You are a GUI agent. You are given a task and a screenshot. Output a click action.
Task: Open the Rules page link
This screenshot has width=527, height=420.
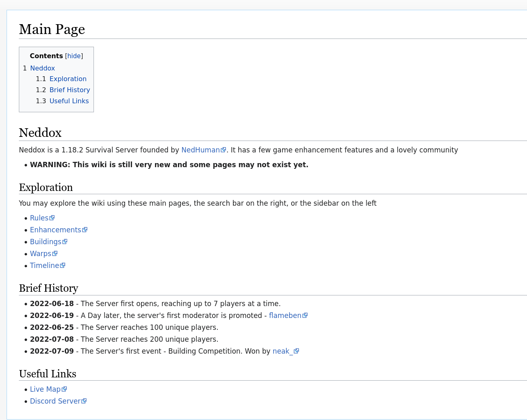coord(39,218)
